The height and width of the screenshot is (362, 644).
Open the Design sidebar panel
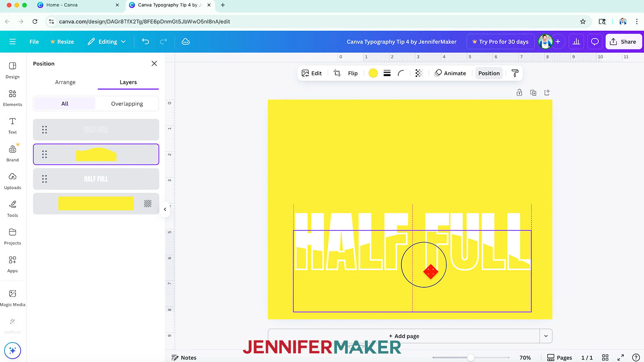pyautogui.click(x=12, y=70)
